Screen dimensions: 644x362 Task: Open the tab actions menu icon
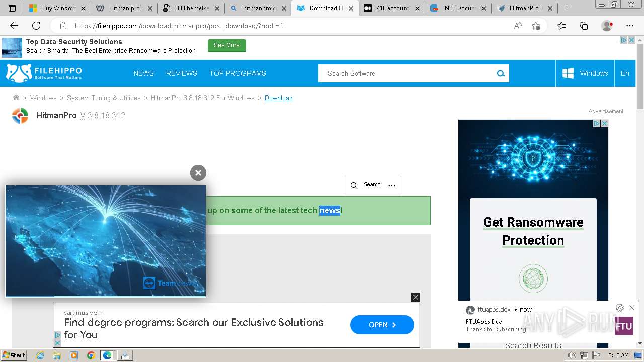pos(12,8)
